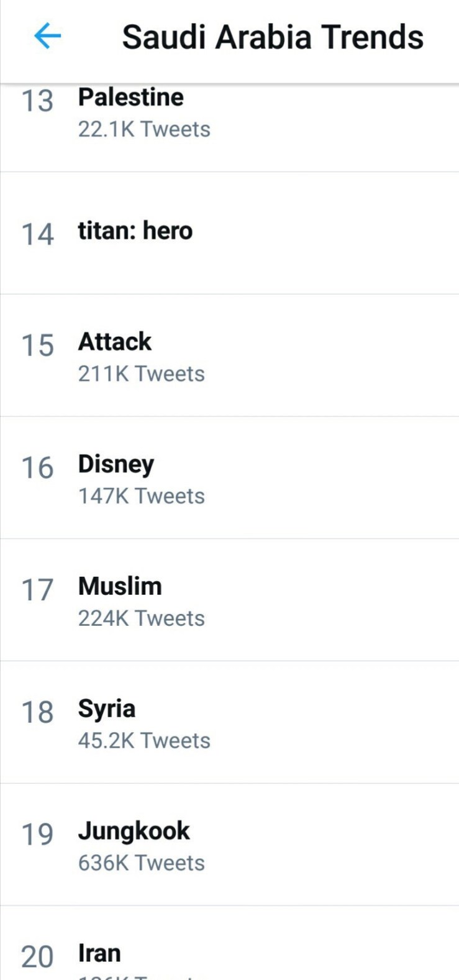Viewport: 459px width, 980px height.
Task: Open the Syria trend
Action: [107, 709]
